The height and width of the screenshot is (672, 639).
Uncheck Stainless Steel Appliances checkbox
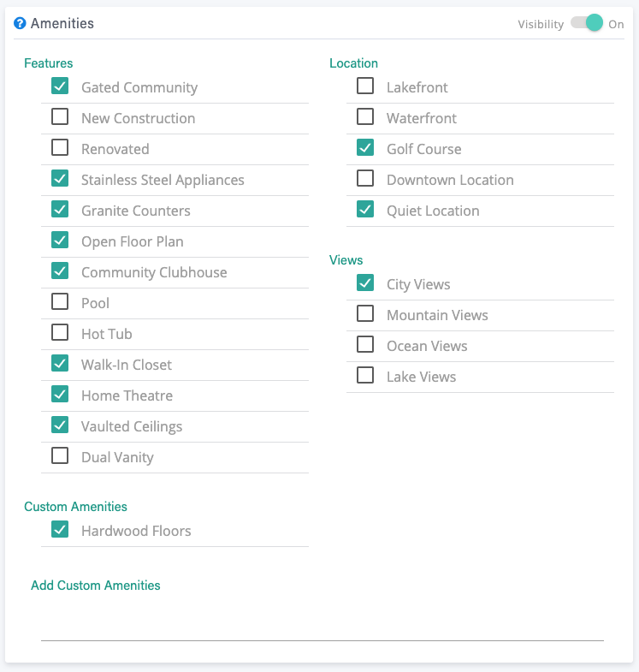click(x=60, y=178)
